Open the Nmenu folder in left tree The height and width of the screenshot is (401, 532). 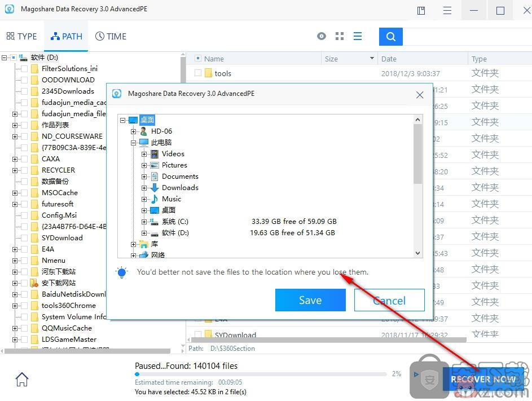point(53,260)
